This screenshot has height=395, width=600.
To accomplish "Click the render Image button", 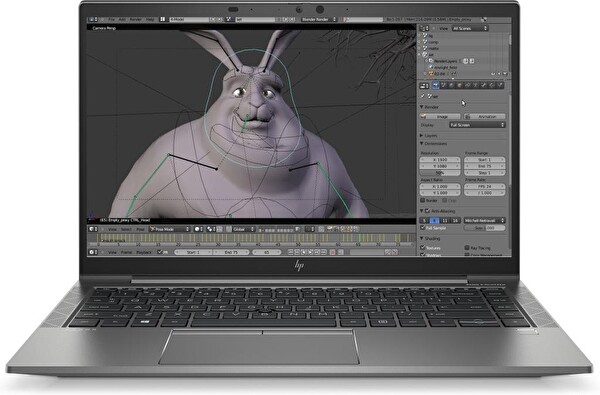I will (x=440, y=116).
